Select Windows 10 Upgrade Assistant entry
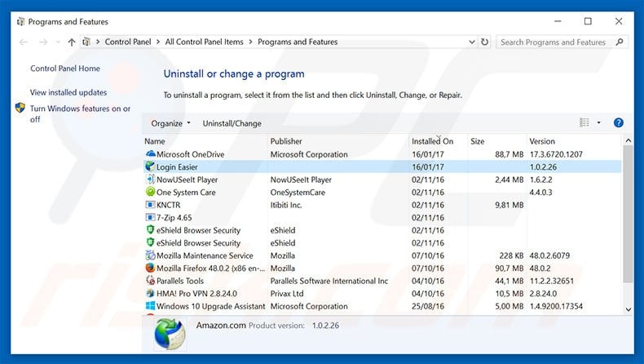This screenshot has width=644, height=364. [210, 306]
